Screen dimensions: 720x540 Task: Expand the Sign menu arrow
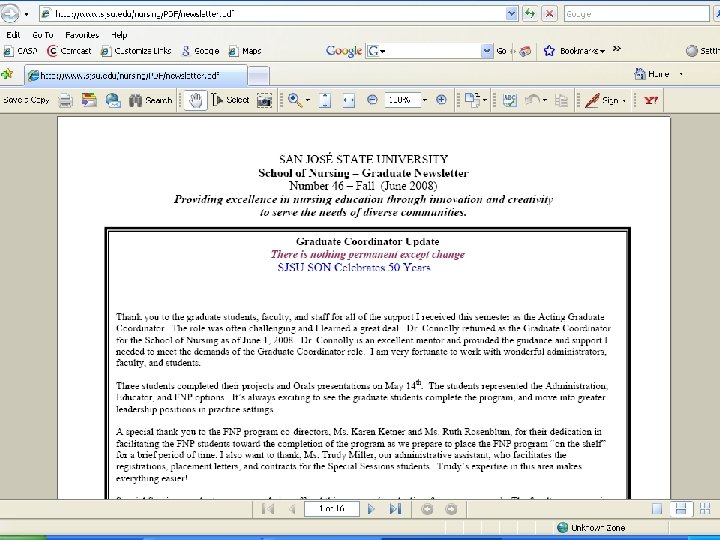point(624,101)
